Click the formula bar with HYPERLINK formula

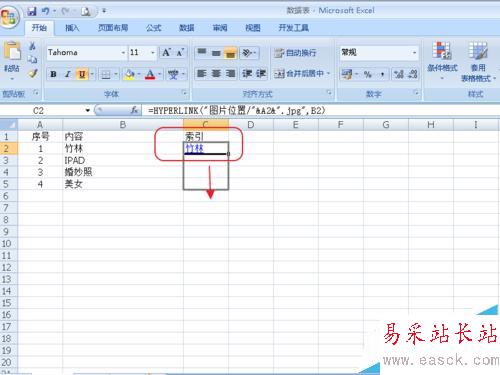[x=320, y=110]
